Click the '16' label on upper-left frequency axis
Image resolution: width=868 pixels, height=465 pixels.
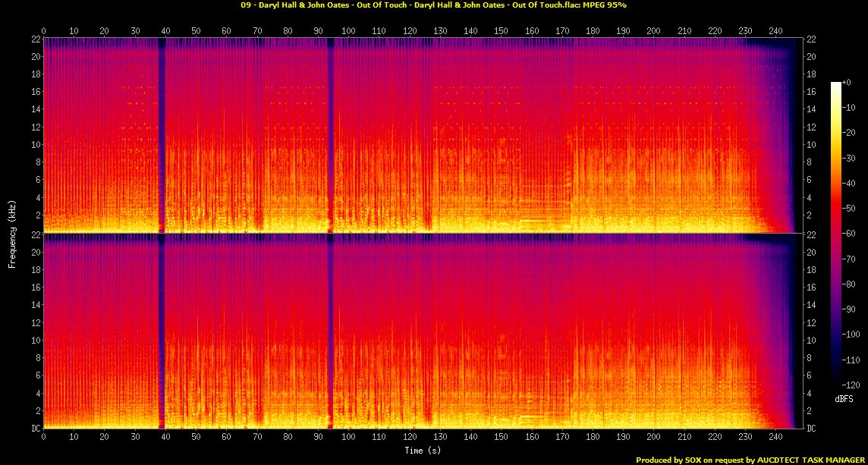[35, 92]
